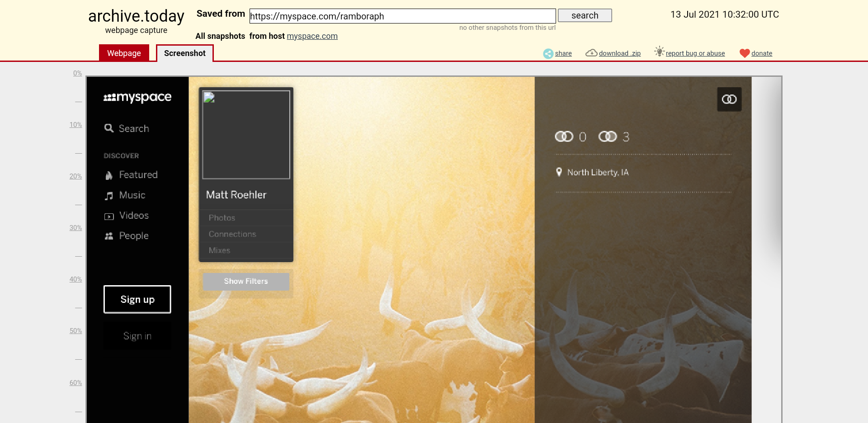Screen dimensions: 868x423
Task: Click the connect rings button at top-right
Action: [x=729, y=99]
